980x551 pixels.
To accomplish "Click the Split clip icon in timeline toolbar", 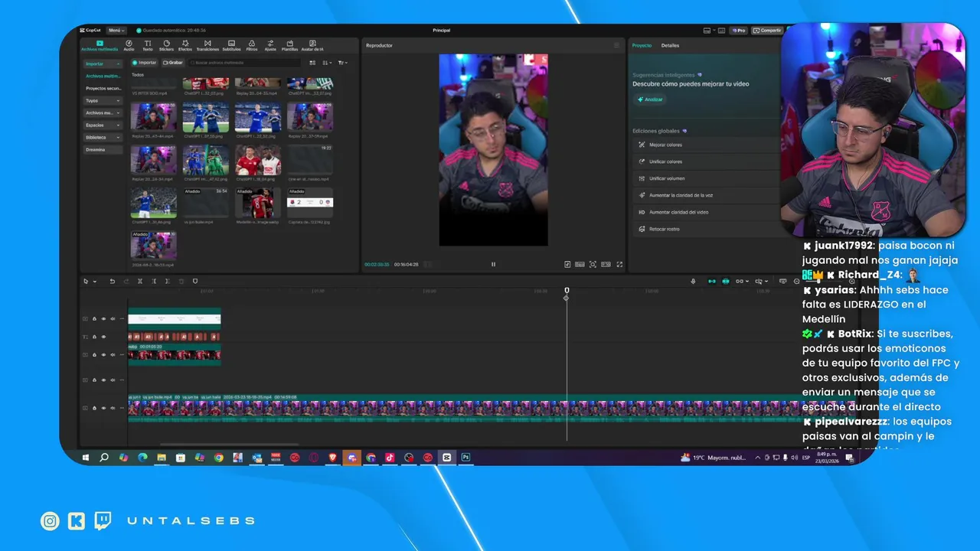I will coord(139,281).
